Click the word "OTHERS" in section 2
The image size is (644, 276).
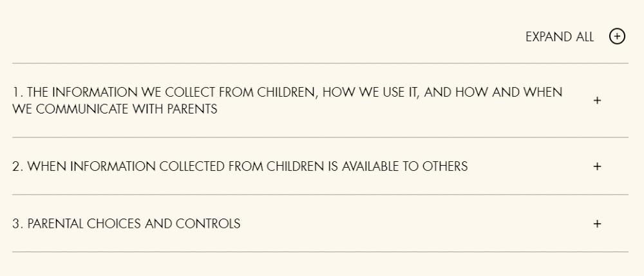coord(445,166)
